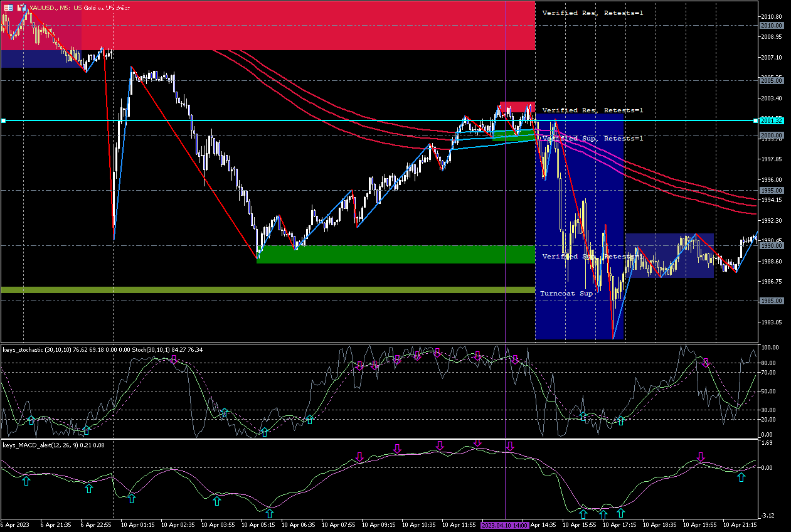Select the topmost 'Verified Res, Retests=1' label
The width and height of the screenshot is (791, 532).
(x=593, y=13)
